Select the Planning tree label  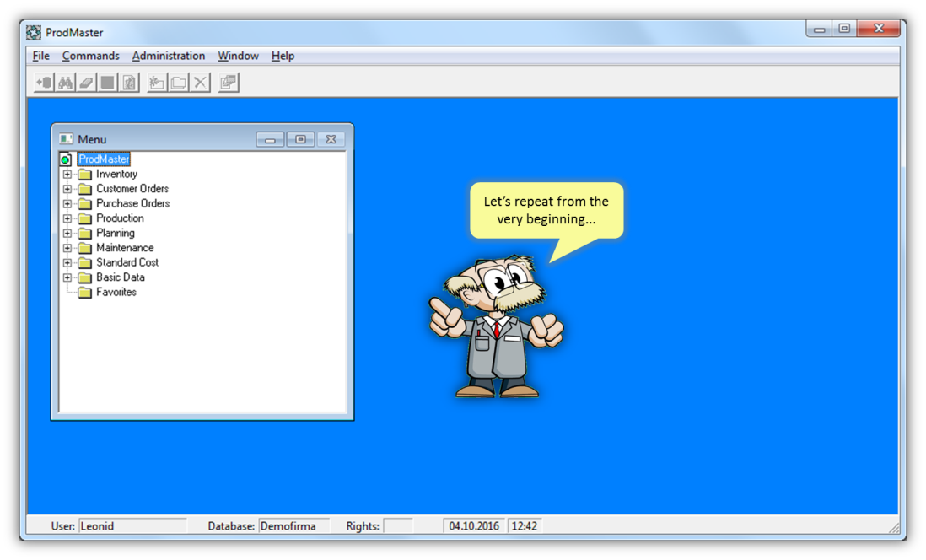(x=116, y=234)
